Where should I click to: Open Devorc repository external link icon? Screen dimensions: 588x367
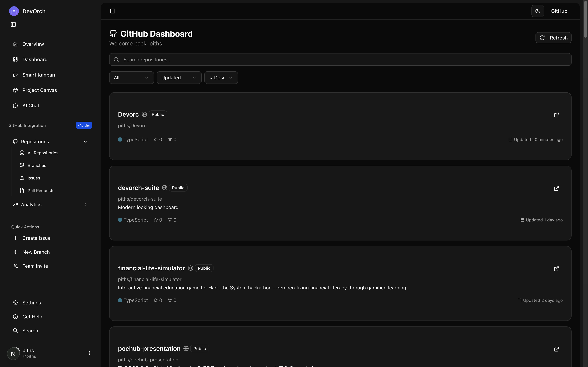(556, 115)
